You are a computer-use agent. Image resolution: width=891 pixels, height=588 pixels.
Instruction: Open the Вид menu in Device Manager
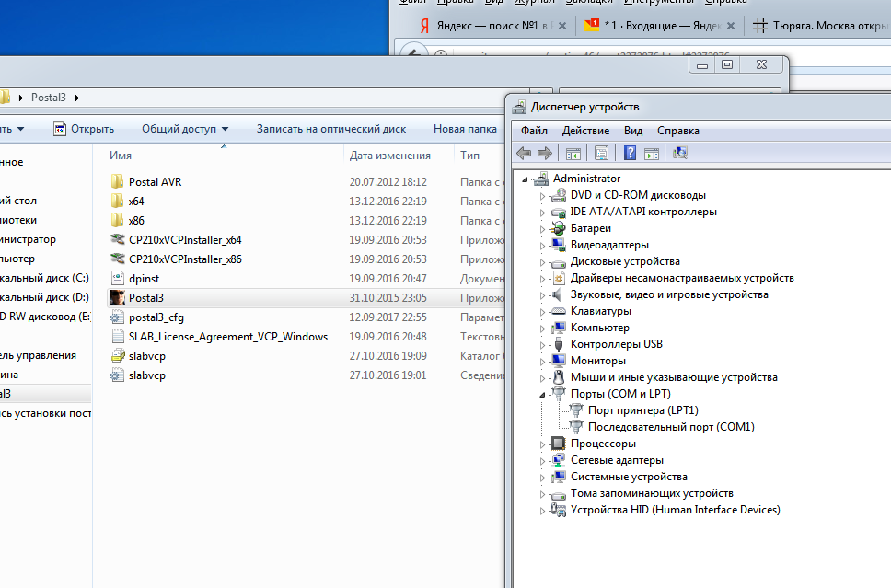point(632,131)
